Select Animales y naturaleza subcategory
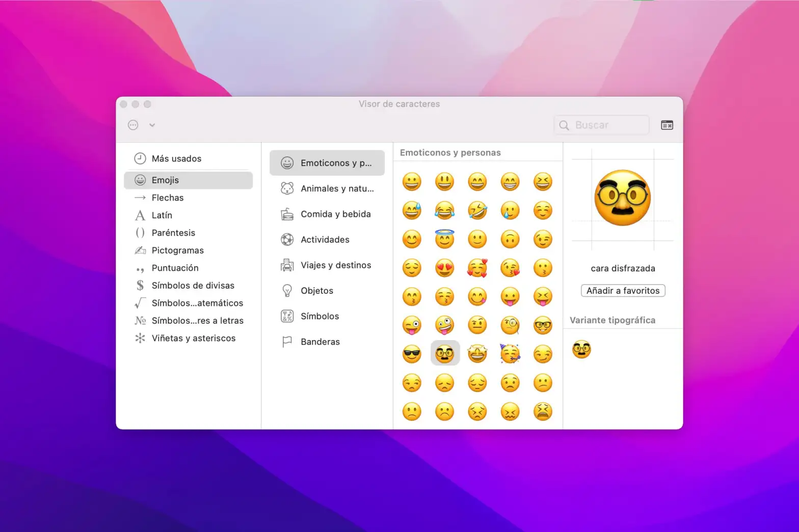Screen dimensions: 799x532 327,188
